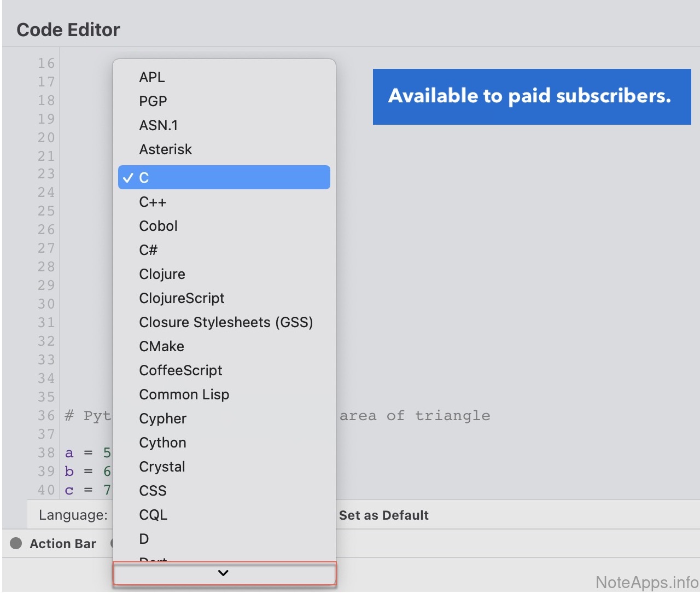This screenshot has width=700, height=593.
Task: Select Common Lisp from the dropdown
Action: (x=184, y=394)
